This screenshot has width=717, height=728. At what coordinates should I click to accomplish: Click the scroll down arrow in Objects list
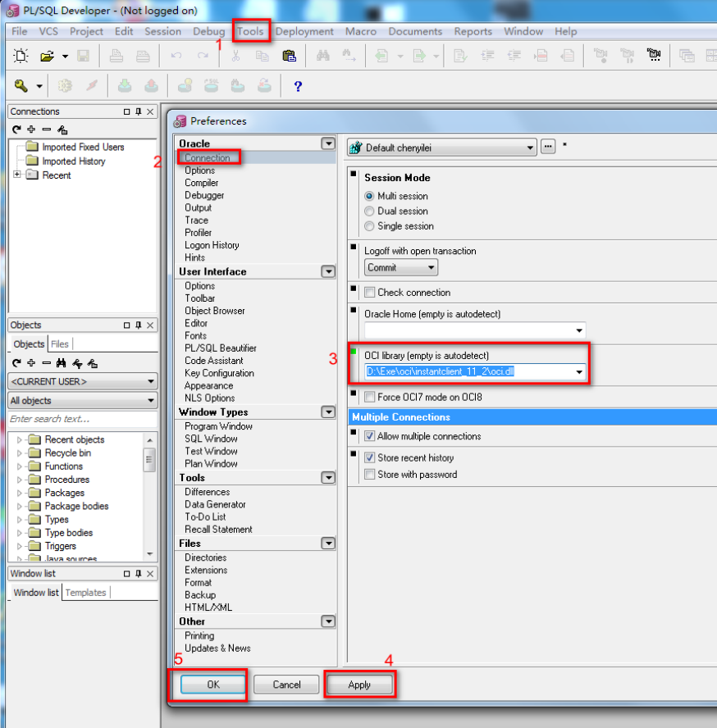click(x=149, y=553)
